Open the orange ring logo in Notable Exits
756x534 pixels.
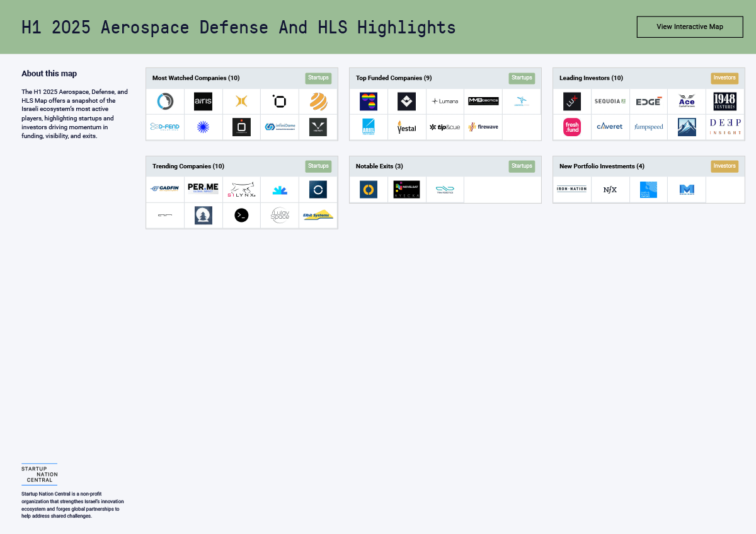click(x=369, y=189)
